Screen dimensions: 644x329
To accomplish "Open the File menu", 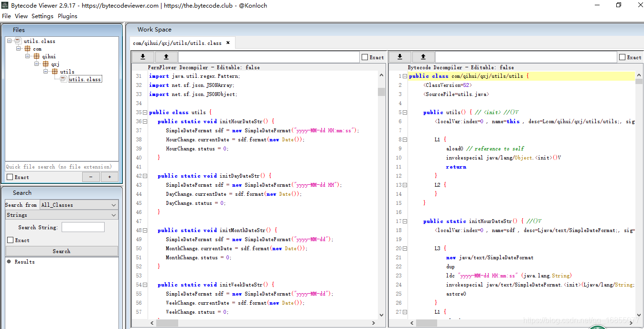I will 6,16.
